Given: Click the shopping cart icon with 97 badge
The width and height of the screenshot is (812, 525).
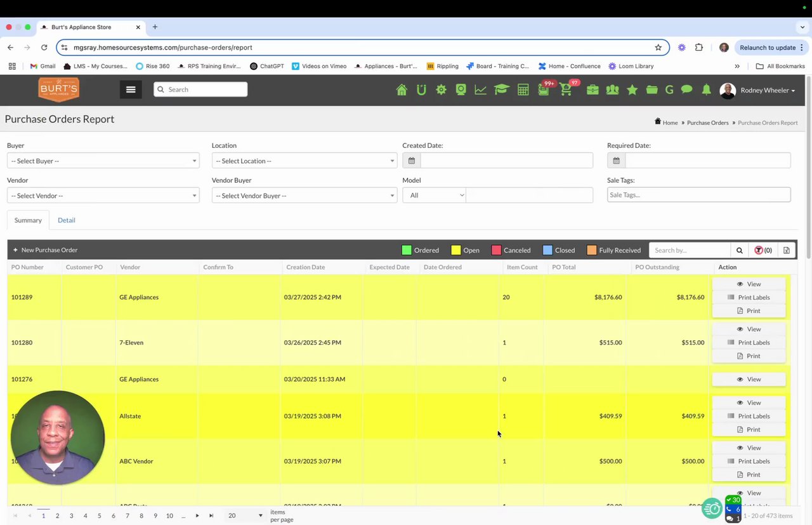Looking at the screenshot, I should 566,90.
